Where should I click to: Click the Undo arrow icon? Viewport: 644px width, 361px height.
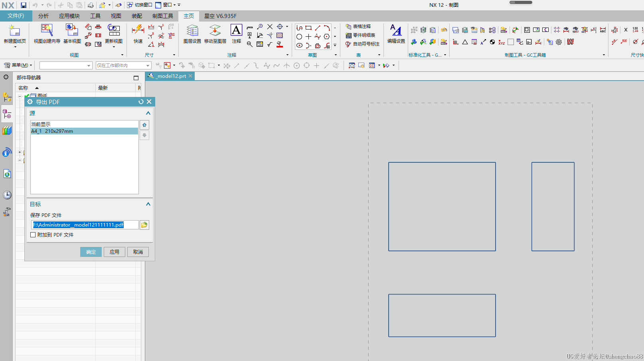pos(35,5)
